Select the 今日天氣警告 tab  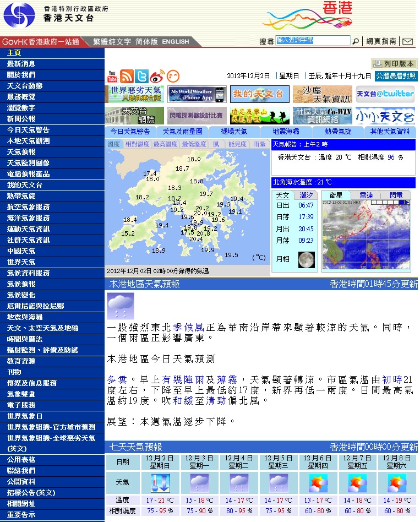point(130,132)
